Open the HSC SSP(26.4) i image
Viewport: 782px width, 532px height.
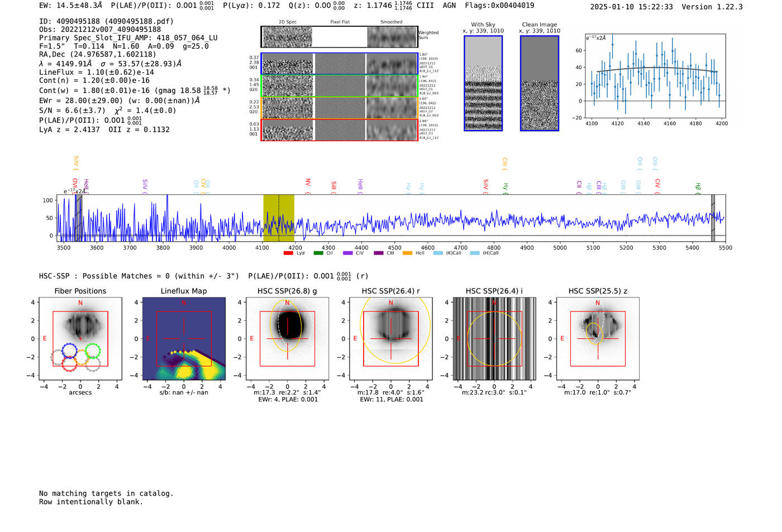point(494,339)
